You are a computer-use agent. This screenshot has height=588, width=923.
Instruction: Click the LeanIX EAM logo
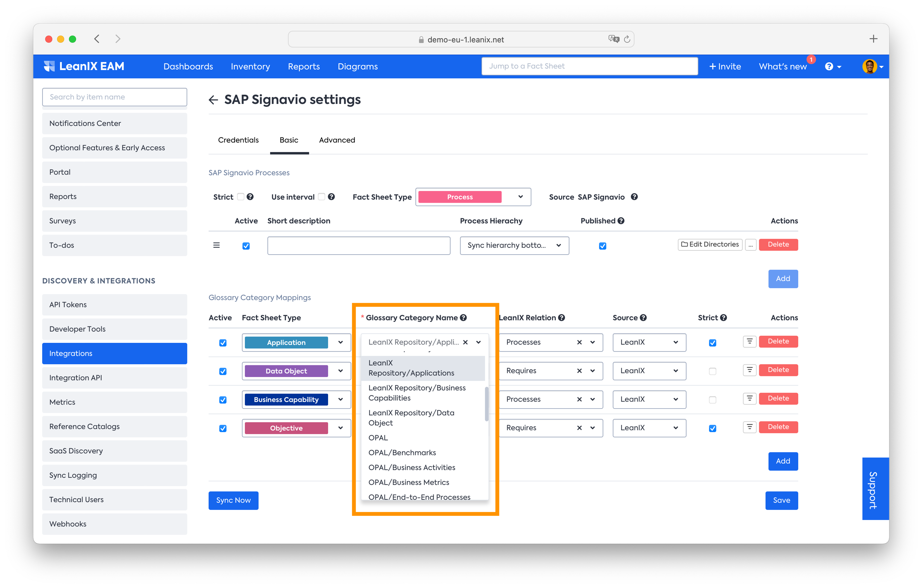click(x=84, y=66)
